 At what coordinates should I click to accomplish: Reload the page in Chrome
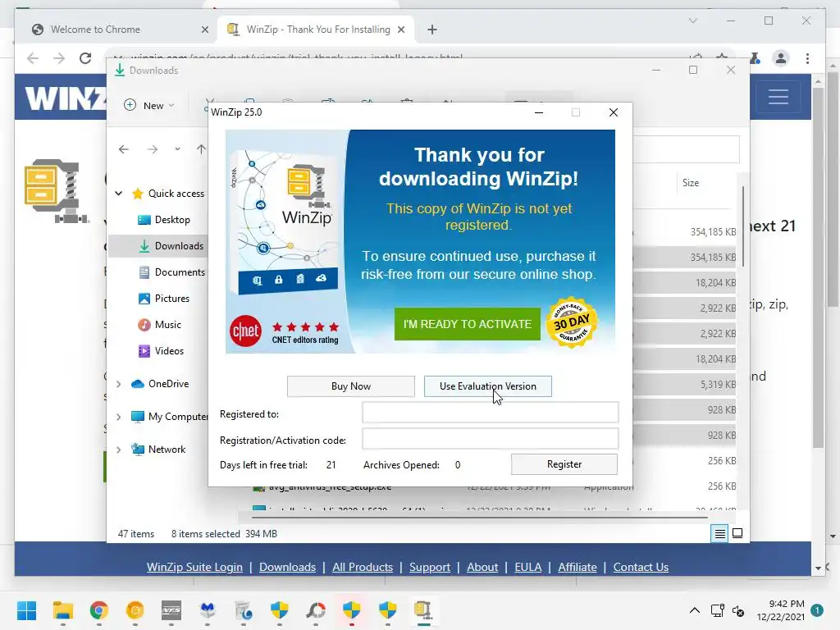pyautogui.click(x=85, y=58)
